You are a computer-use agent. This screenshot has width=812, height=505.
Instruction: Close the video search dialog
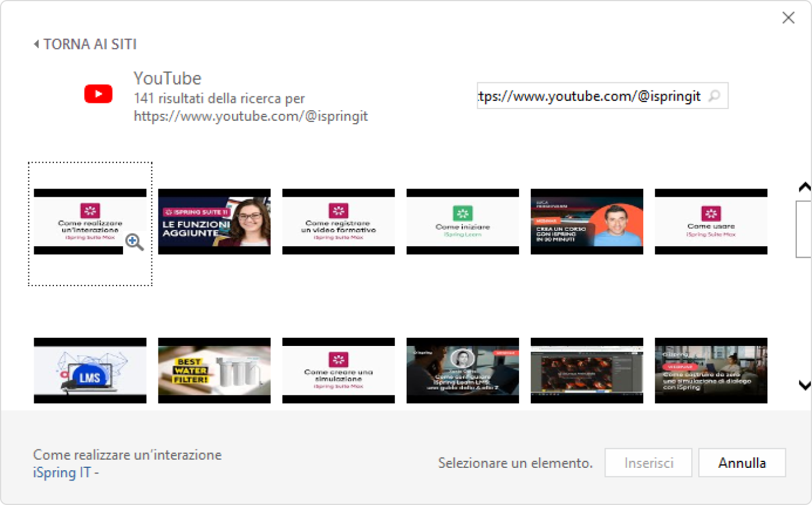[x=788, y=18]
